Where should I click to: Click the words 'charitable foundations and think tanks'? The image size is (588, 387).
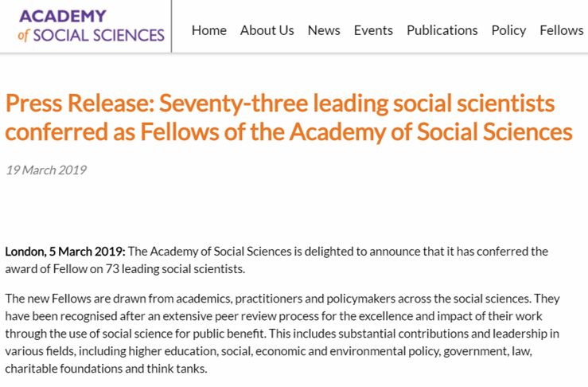(x=106, y=369)
